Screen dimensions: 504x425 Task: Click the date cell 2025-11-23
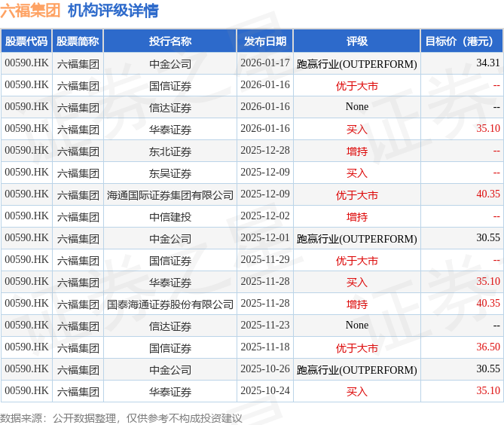(x=265, y=326)
